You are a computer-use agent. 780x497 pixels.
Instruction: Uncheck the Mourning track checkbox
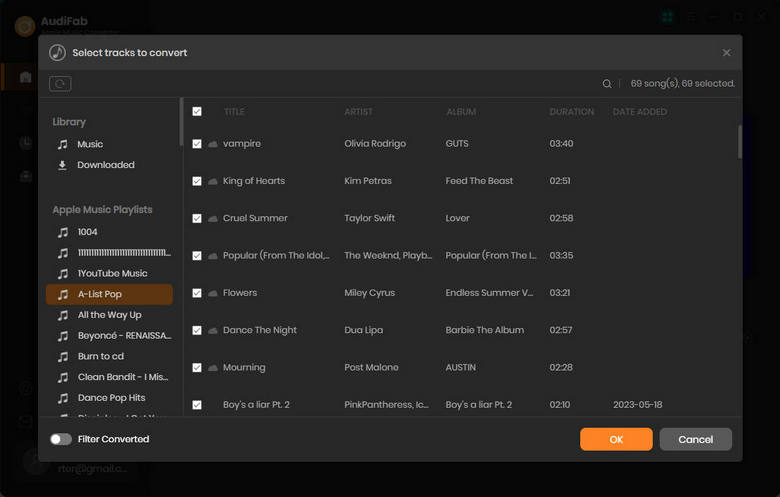197,368
